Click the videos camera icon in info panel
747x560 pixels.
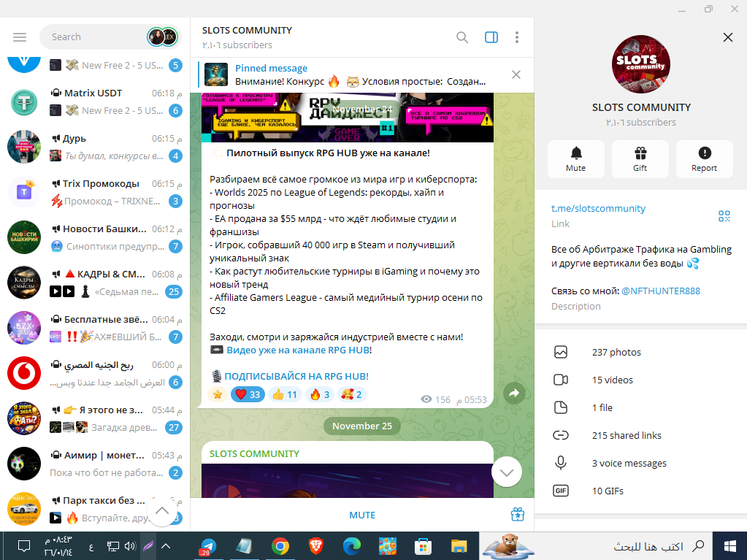pos(561,380)
